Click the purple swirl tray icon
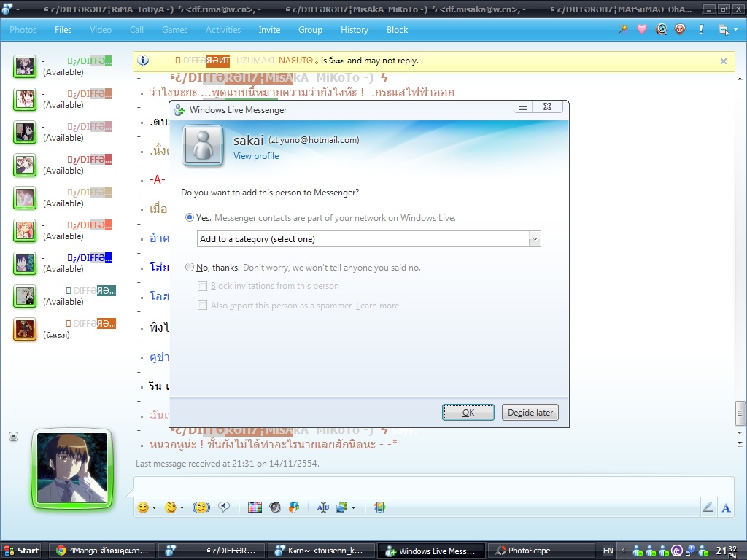Screen dimensions: 747x560 (677, 551)
